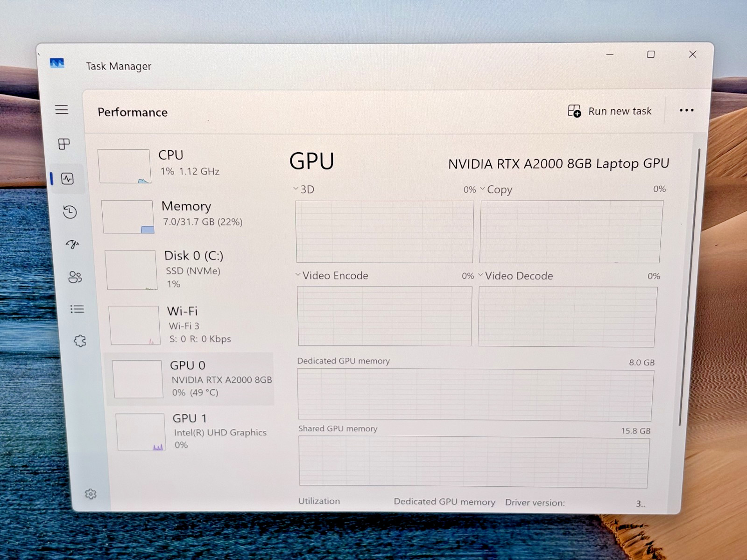747x560 pixels.
Task: Click the SSD (NVMe) disk text
Action: pos(193,271)
